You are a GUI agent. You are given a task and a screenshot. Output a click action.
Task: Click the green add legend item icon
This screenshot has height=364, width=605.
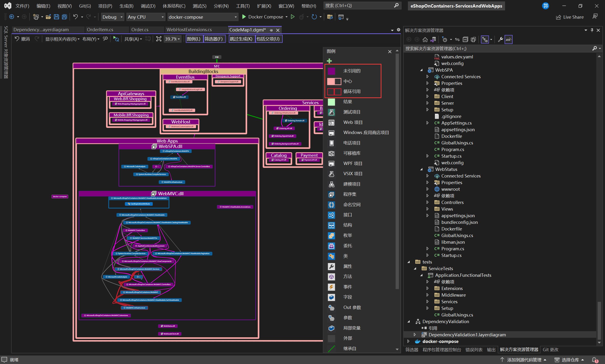(x=329, y=61)
